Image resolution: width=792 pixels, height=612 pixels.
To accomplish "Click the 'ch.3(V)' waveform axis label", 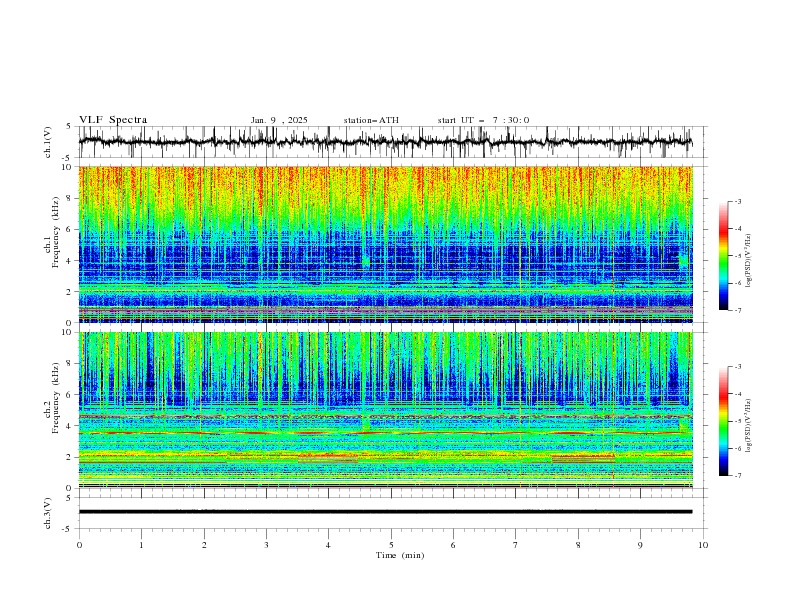I will 48,513.
